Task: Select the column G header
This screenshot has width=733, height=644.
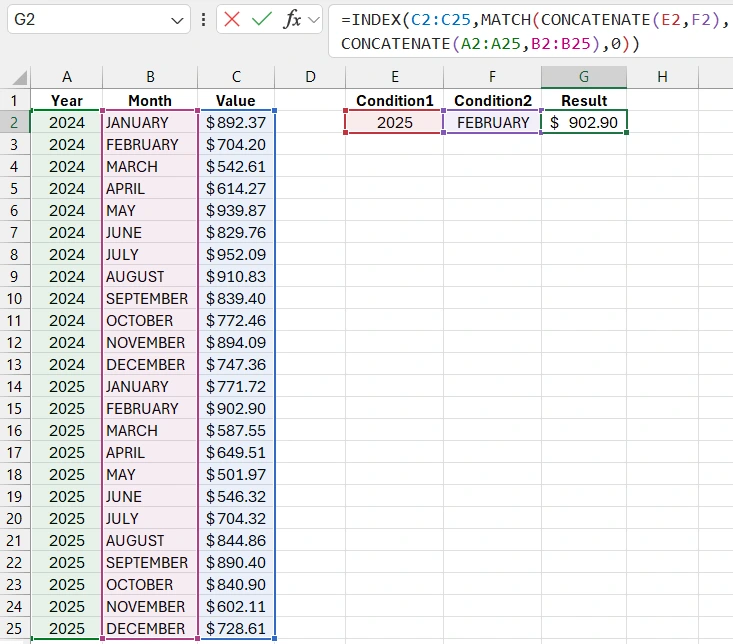Action: [584, 78]
